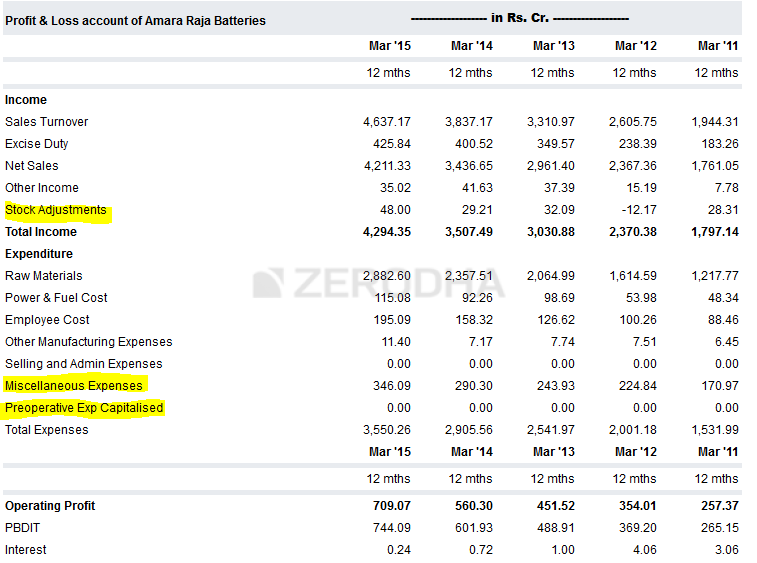Image resolution: width=757 pixels, height=563 pixels.
Task: Click the top Mar '11 column header
Action: 718,46
